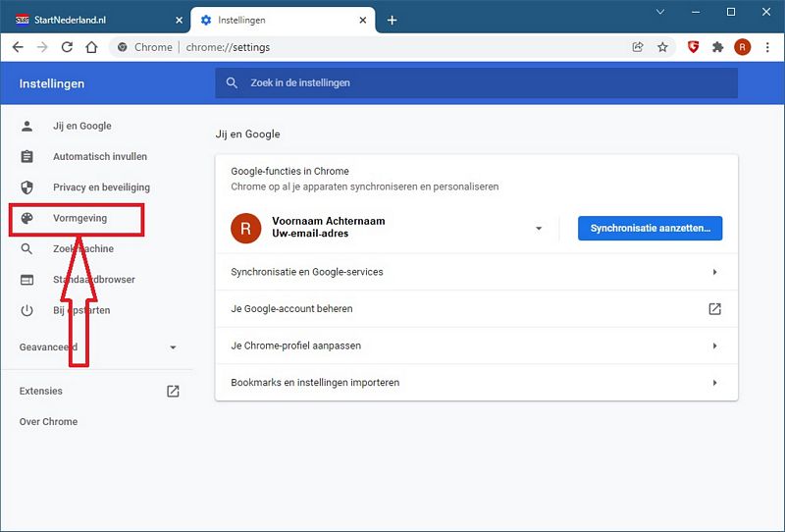This screenshot has width=785, height=532.
Task: Switch to the StartNederland.nl tab
Action: tap(95, 20)
